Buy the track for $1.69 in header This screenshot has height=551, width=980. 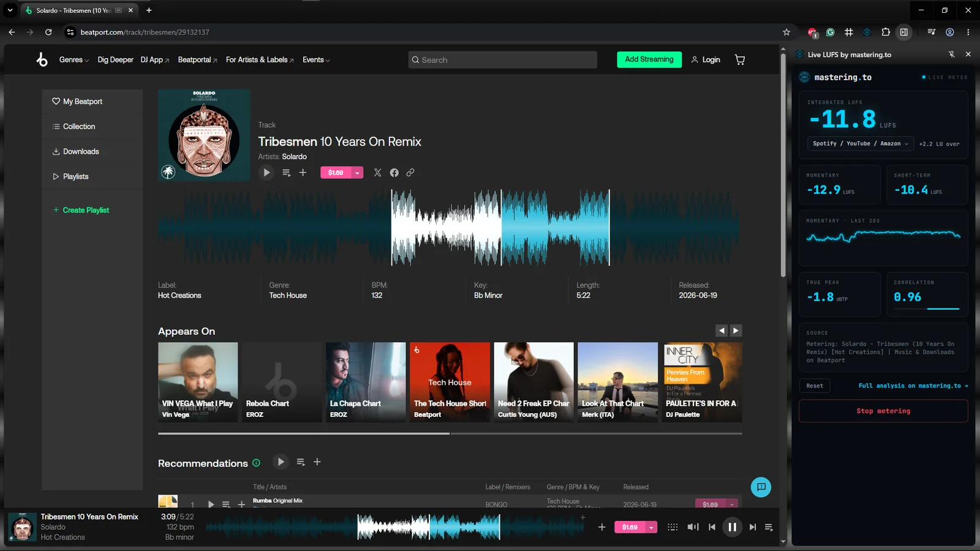(x=336, y=173)
